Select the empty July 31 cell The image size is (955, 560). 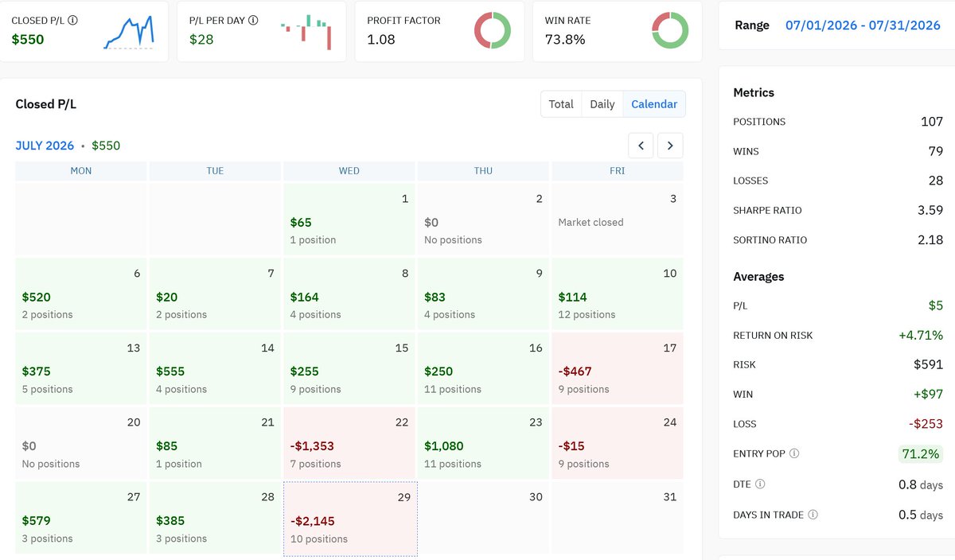617,518
